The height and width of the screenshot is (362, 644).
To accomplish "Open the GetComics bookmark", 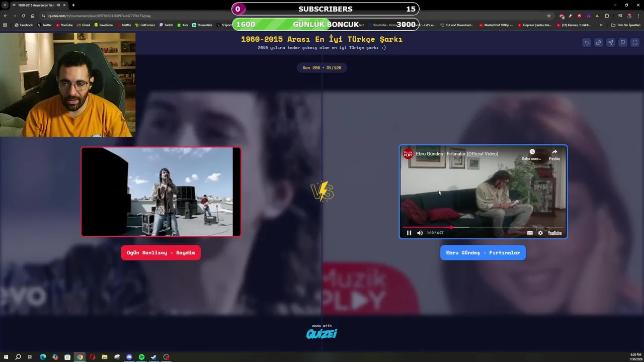I will click(x=145, y=25).
